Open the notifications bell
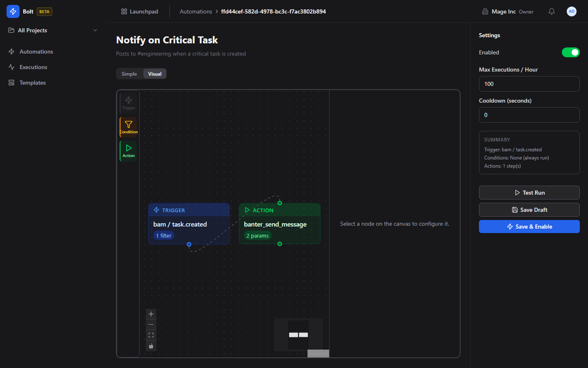The image size is (588, 368). (551, 11)
